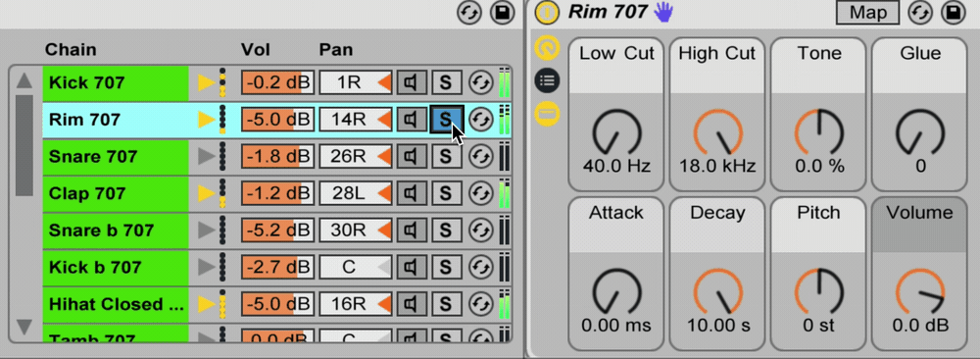980x359 pixels.
Task: Select the Clap 707 chain
Action: click(x=116, y=193)
